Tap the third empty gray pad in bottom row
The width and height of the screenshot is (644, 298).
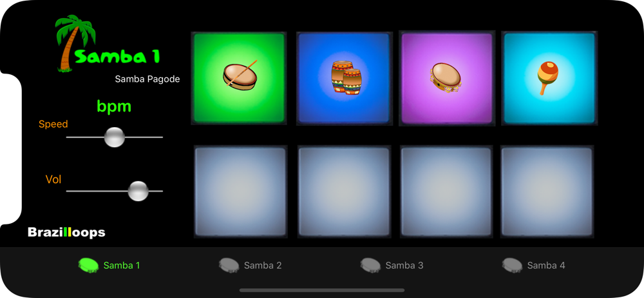(x=446, y=192)
